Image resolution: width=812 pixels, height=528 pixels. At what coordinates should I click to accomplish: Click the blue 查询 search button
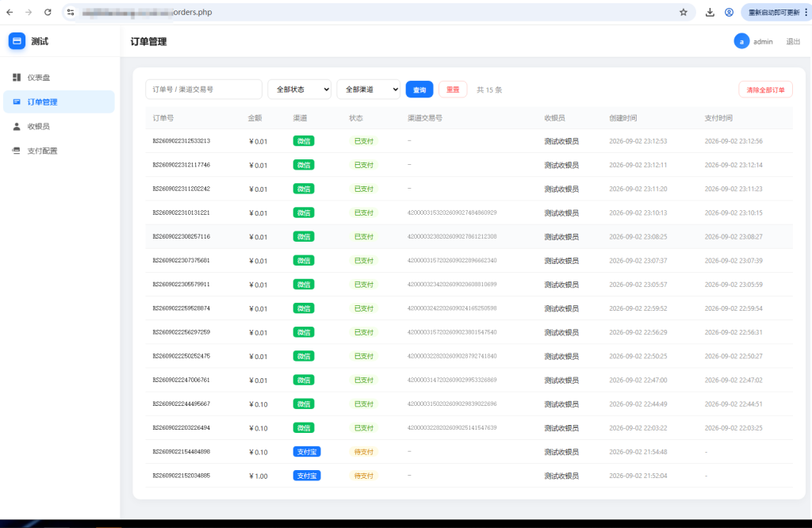click(419, 90)
